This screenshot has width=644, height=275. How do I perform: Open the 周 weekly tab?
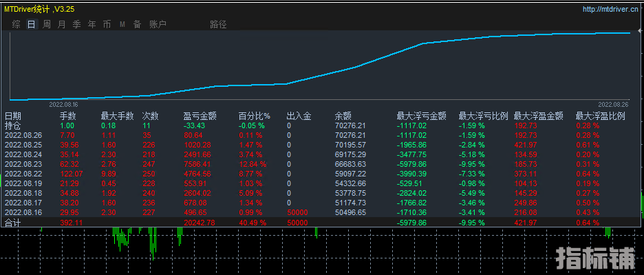[46, 24]
